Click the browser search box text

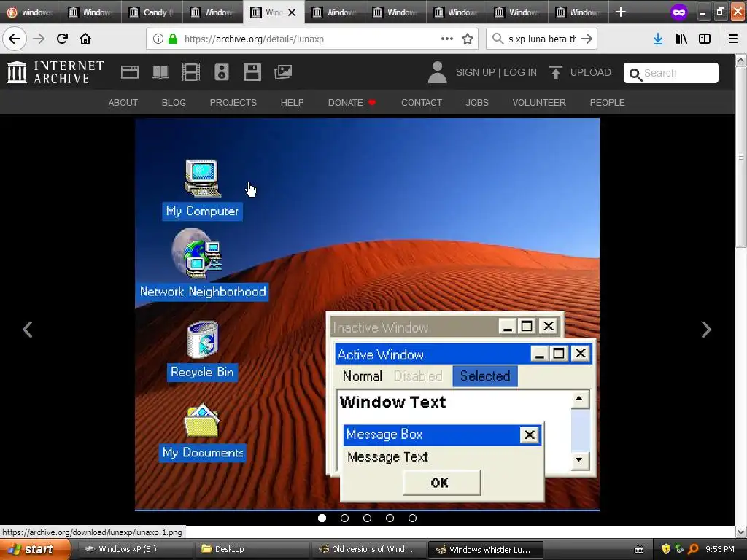click(542, 39)
